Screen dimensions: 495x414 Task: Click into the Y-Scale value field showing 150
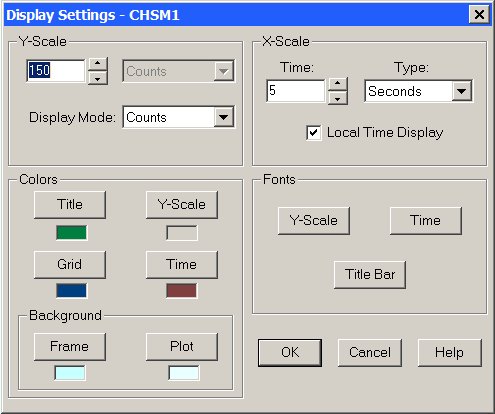56,71
